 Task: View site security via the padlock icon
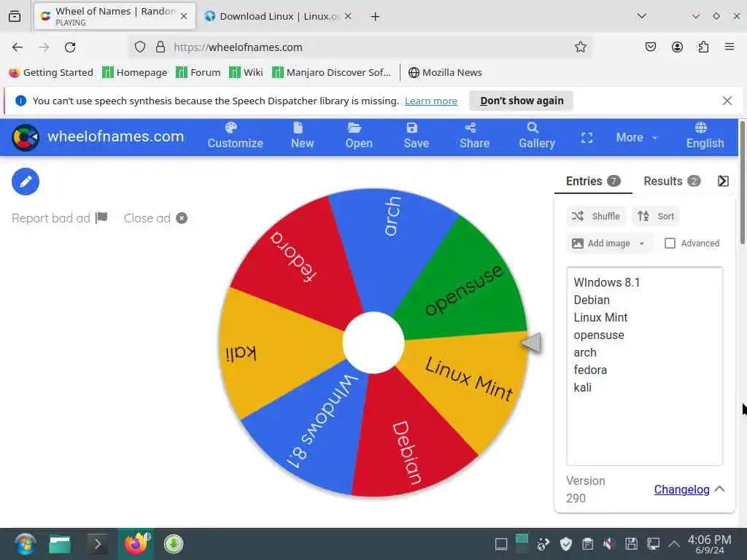click(160, 47)
